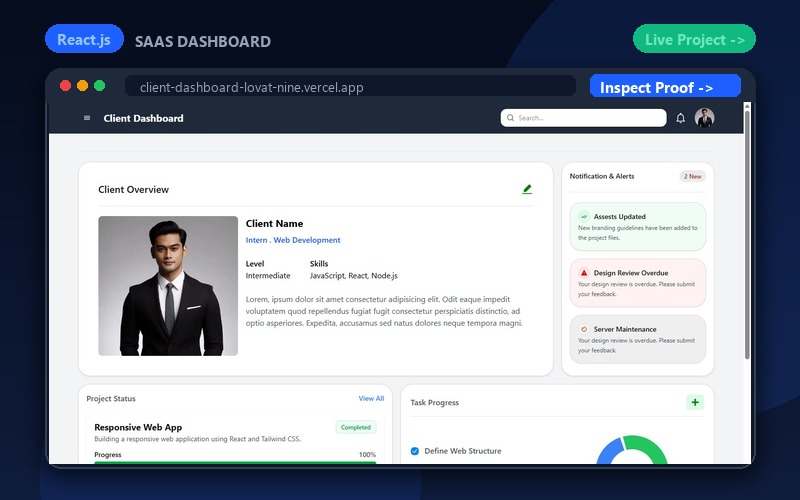
Task: Click the JavaScript, React, Node.js skills text
Action: pyautogui.click(x=354, y=276)
